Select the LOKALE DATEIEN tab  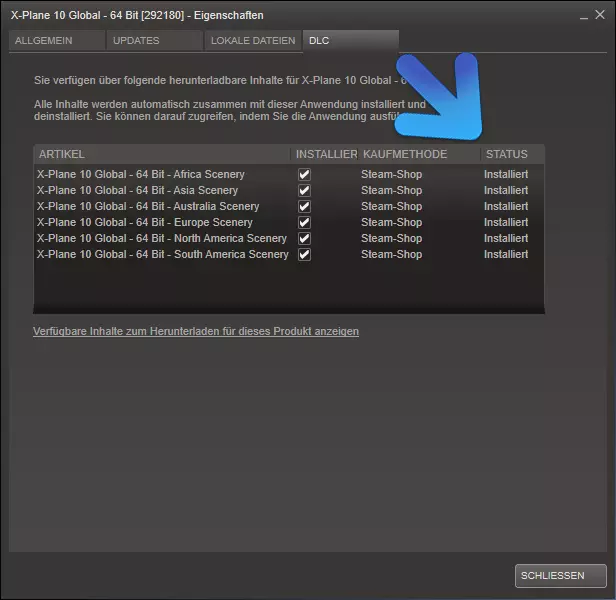tap(253, 40)
